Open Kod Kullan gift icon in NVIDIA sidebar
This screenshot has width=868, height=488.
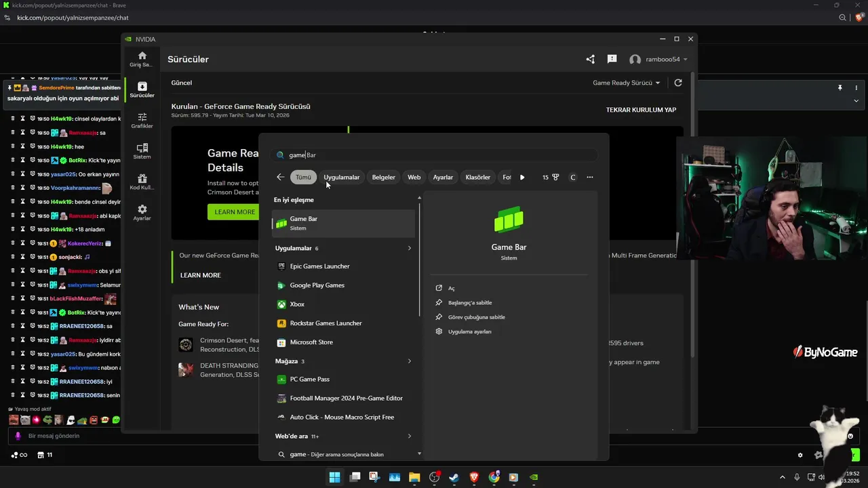(x=142, y=182)
